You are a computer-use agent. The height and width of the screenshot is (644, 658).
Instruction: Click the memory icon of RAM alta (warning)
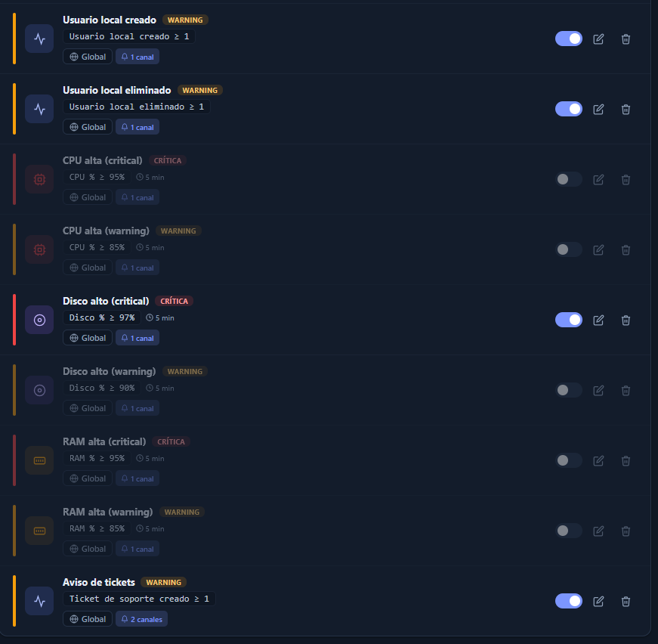[39, 531]
